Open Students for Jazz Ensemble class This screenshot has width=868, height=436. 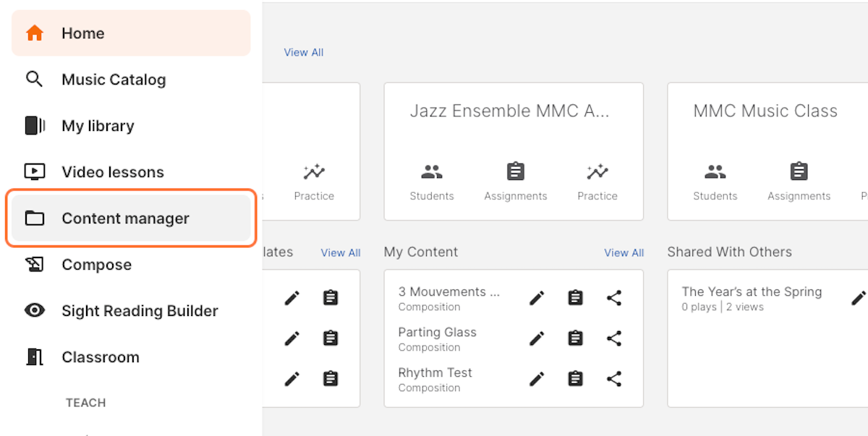tap(432, 181)
